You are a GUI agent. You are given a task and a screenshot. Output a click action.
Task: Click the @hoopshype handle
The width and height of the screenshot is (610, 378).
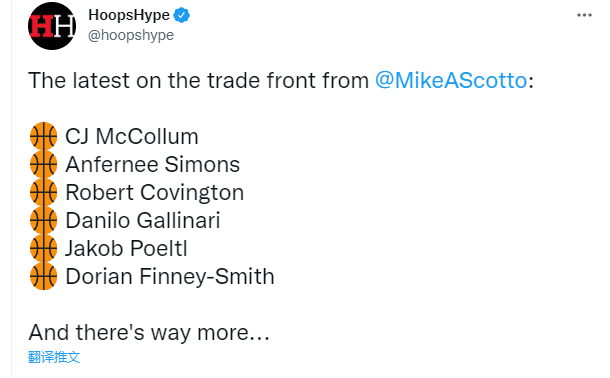coord(131,35)
